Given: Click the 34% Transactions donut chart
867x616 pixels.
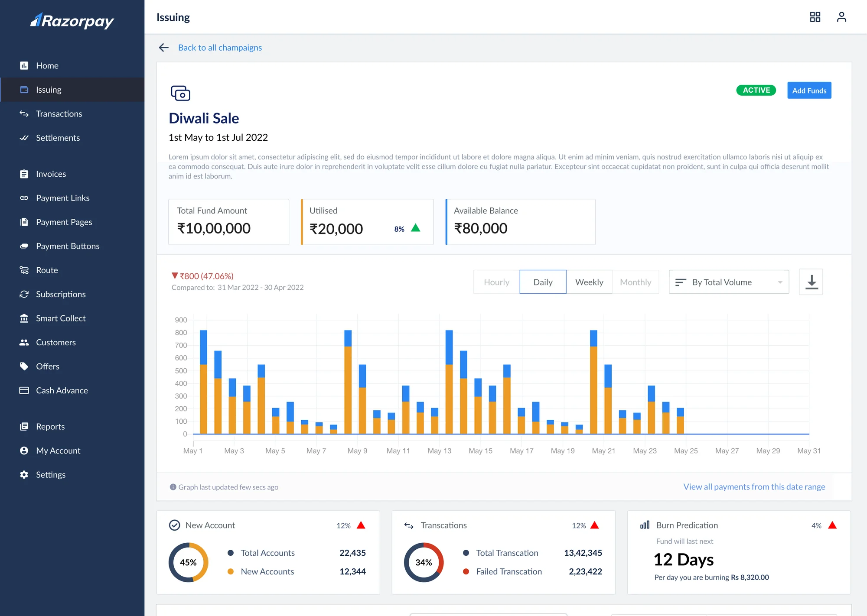Looking at the screenshot, I should tap(424, 562).
